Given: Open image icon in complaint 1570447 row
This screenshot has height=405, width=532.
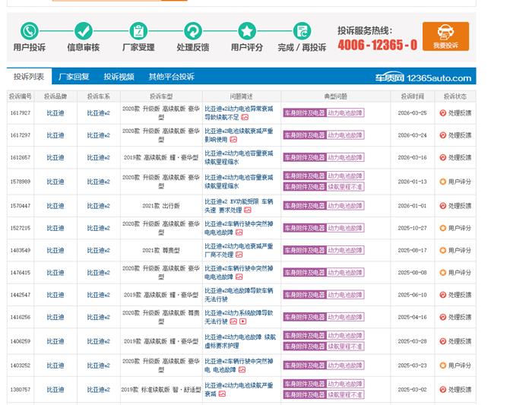Looking at the screenshot, I should pyautogui.click(x=247, y=210).
